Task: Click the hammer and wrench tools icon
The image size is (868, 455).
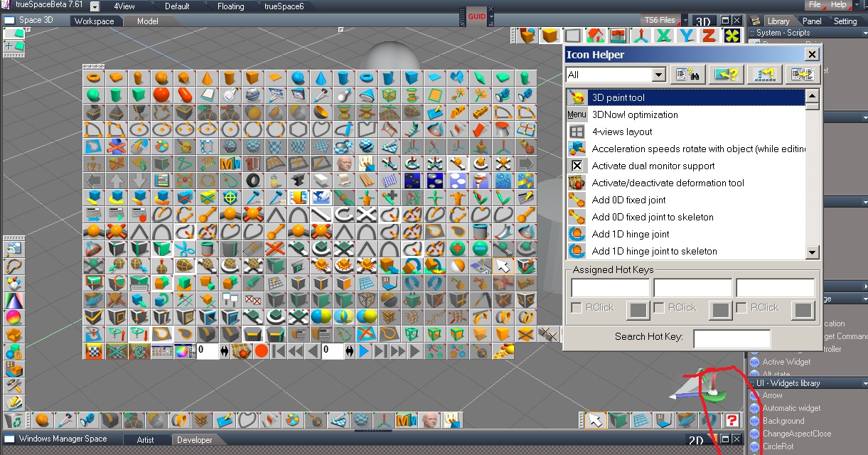Action: [14, 386]
